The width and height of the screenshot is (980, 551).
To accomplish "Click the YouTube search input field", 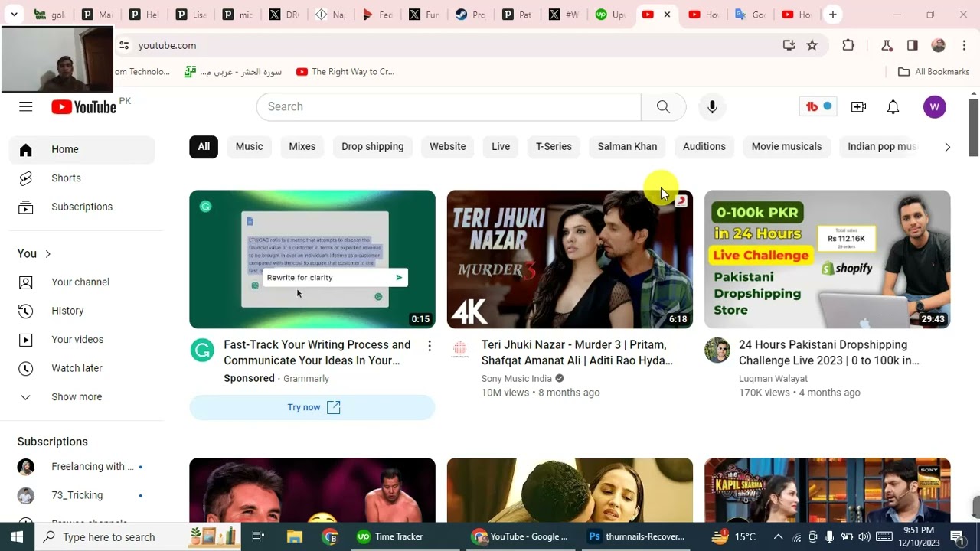I will tap(449, 106).
